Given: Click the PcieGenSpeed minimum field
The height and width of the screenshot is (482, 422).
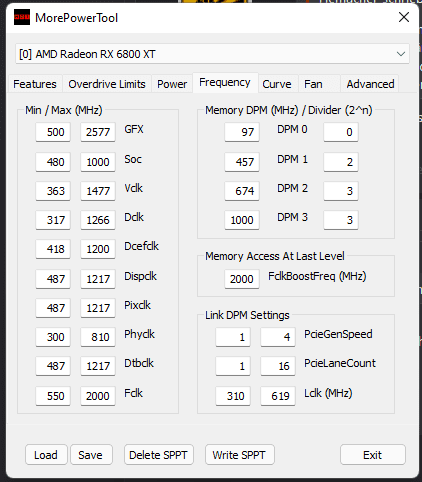Looking at the screenshot, I should (x=233, y=337).
